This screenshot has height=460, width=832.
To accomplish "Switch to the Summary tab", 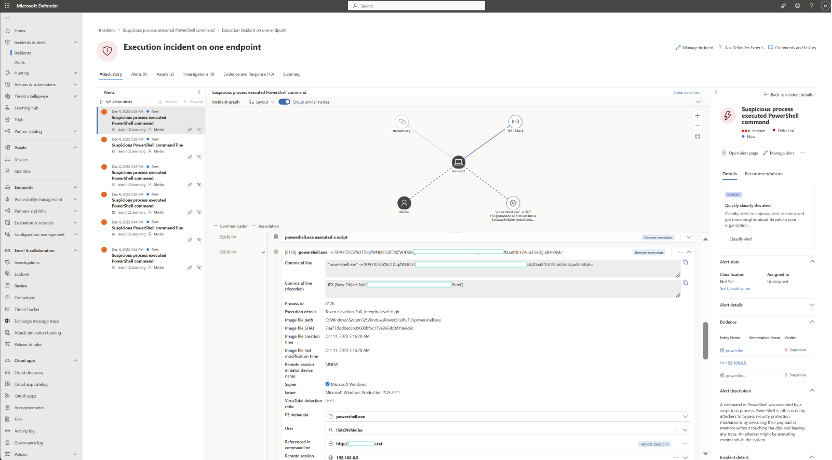I will (x=291, y=74).
